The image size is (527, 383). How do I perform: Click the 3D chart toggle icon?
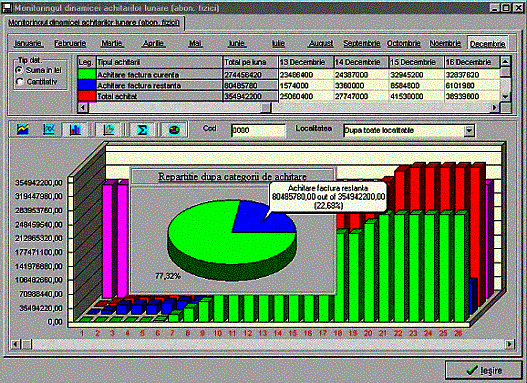point(109,129)
